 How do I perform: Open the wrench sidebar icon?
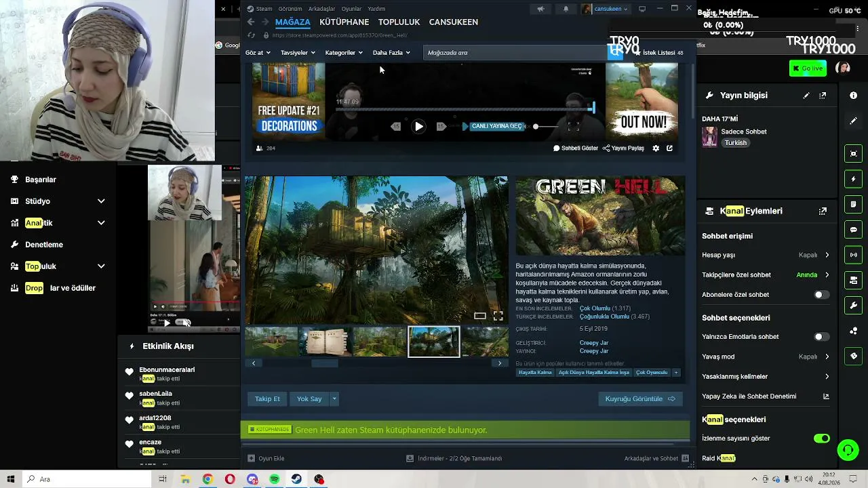point(854,306)
